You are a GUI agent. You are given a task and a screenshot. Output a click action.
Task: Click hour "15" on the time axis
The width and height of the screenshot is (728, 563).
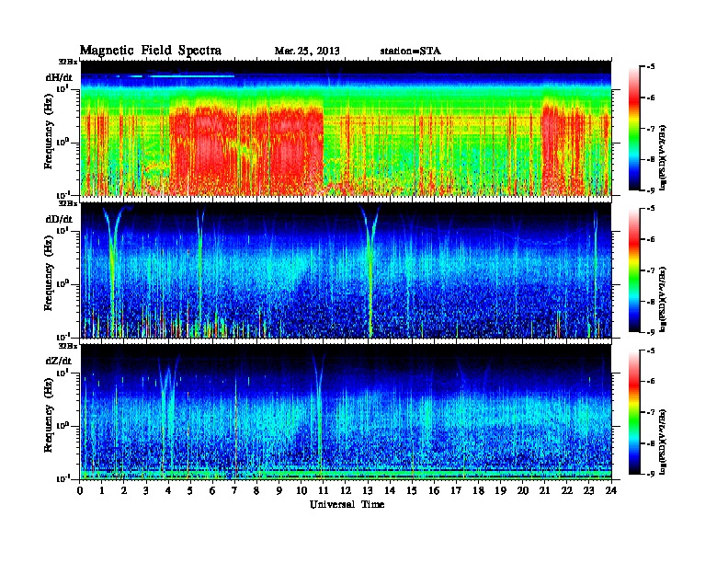click(x=412, y=490)
